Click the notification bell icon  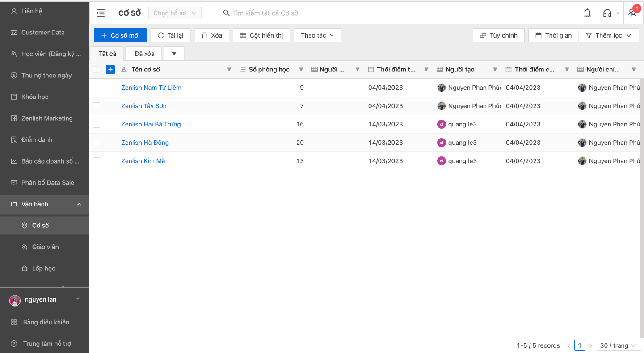587,13
